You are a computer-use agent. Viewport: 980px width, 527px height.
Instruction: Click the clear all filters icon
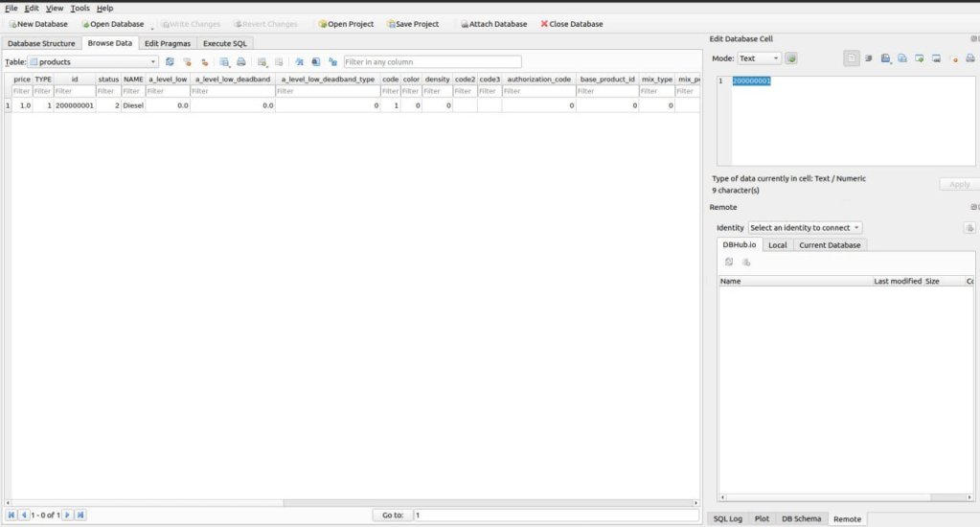[x=187, y=61]
